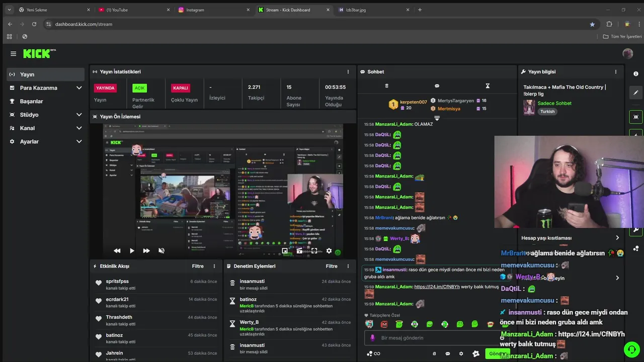This screenshot has width=644, height=362.
Task: Reload the dashboard page
Action: (x=34, y=24)
